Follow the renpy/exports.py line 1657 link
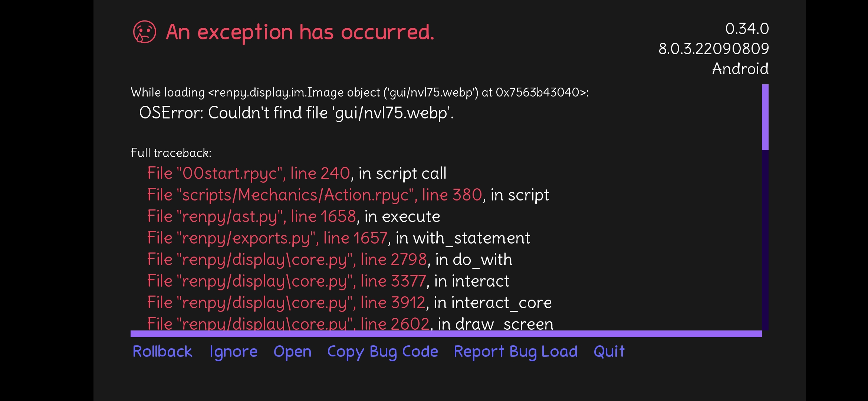This screenshot has width=868, height=401. (x=267, y=238)
